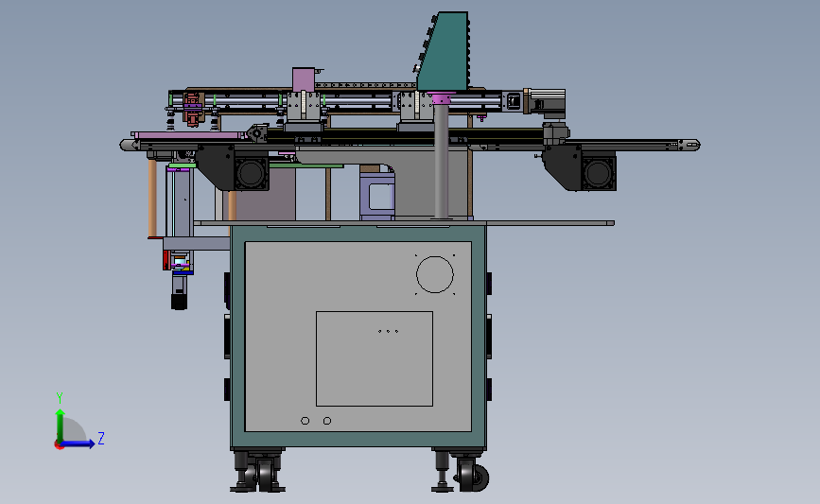Screen dimensions: 820x504
Task: Select the left black conveyor drive motor
Action: pos(252,173)
